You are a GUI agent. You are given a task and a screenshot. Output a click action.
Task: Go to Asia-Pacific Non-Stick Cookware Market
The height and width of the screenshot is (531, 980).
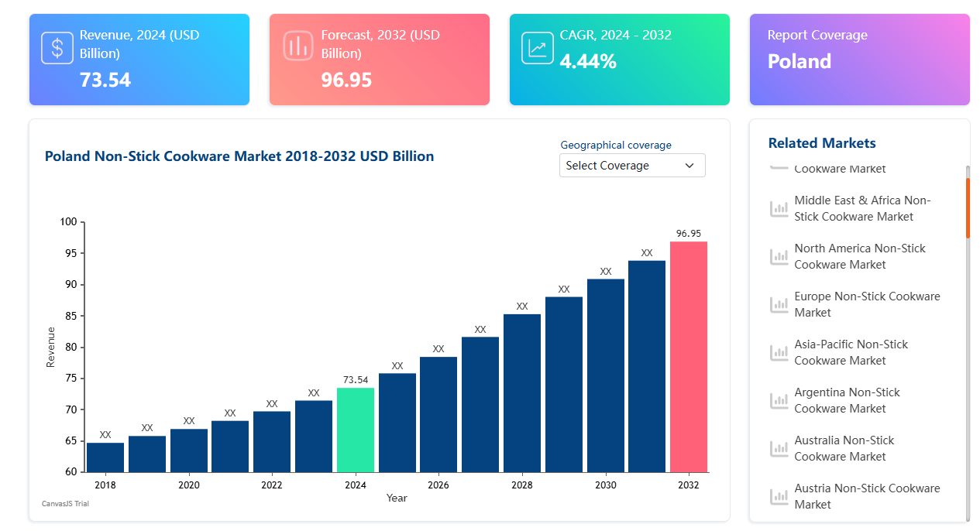pos(851,352)
